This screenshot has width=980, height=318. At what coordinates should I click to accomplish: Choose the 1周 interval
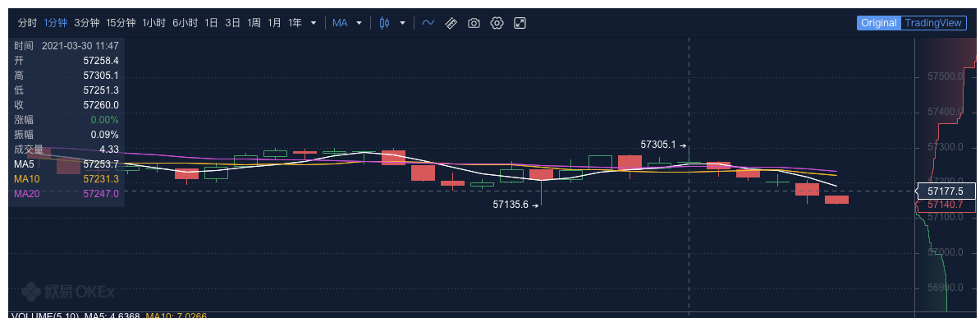[254, 23]
